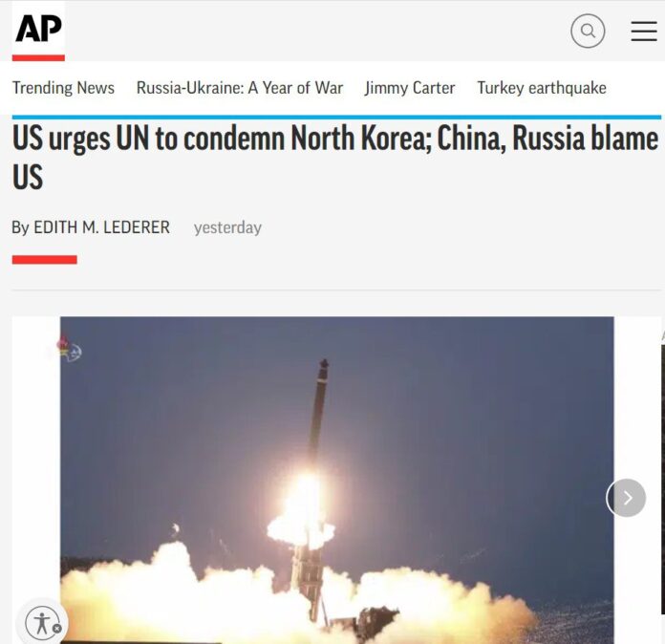Open the missile launch photo
The height and width of the screenshot is (644, 665).
pos(336,480)
